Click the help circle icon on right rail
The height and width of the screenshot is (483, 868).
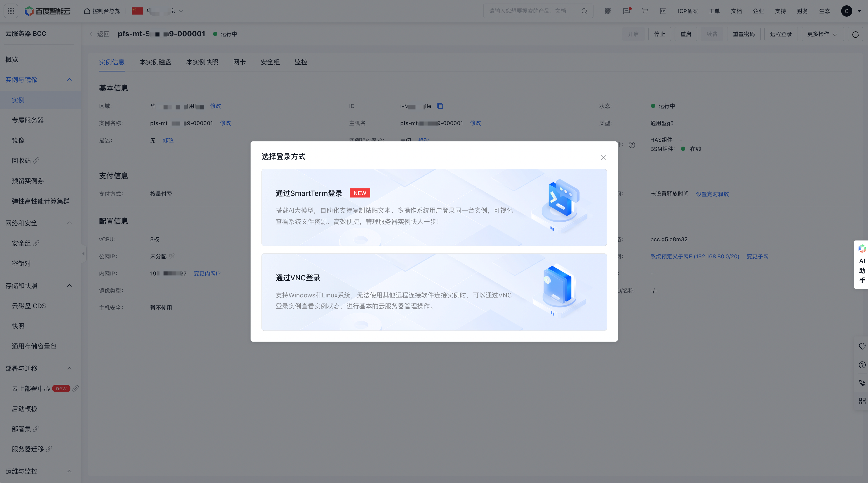coord(862,365)
